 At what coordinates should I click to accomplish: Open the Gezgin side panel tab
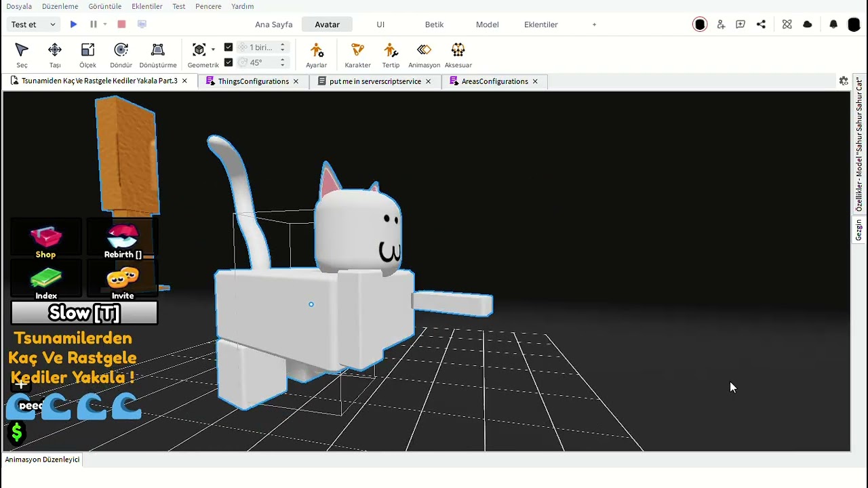click(x=859, y=230)
